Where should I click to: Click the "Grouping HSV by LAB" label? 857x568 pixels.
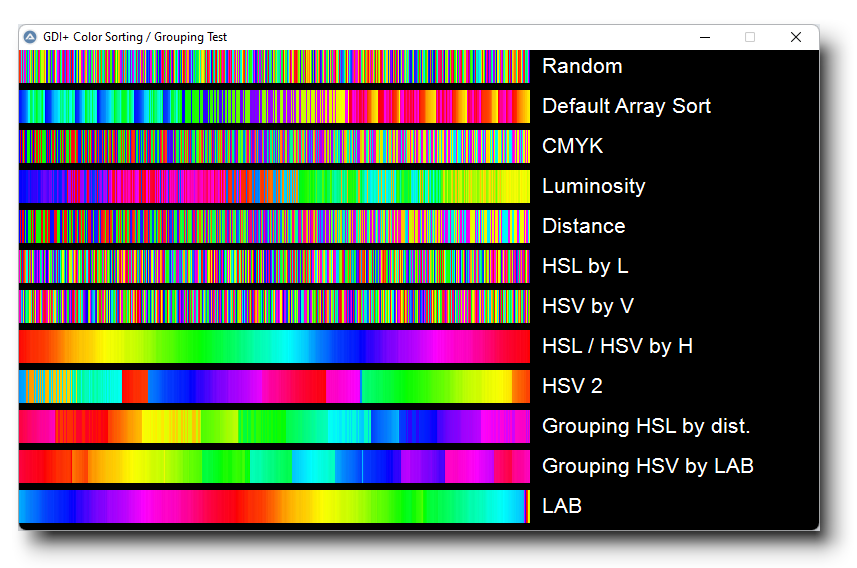(647, 466)
